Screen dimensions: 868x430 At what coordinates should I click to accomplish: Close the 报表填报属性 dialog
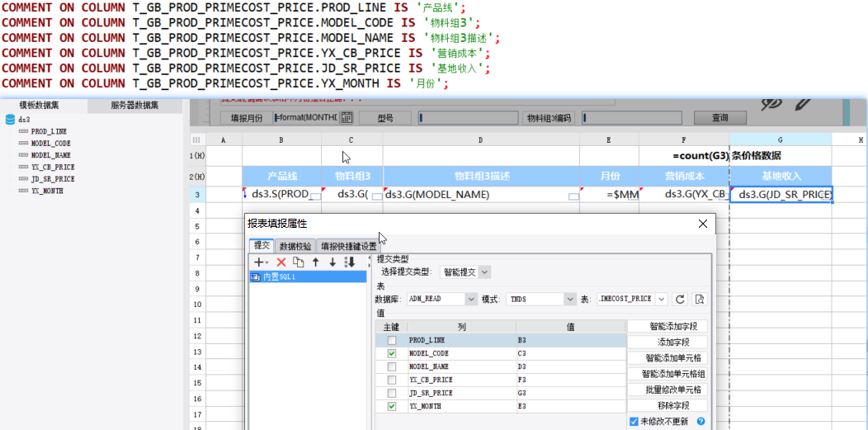click(x=703, y=224)
